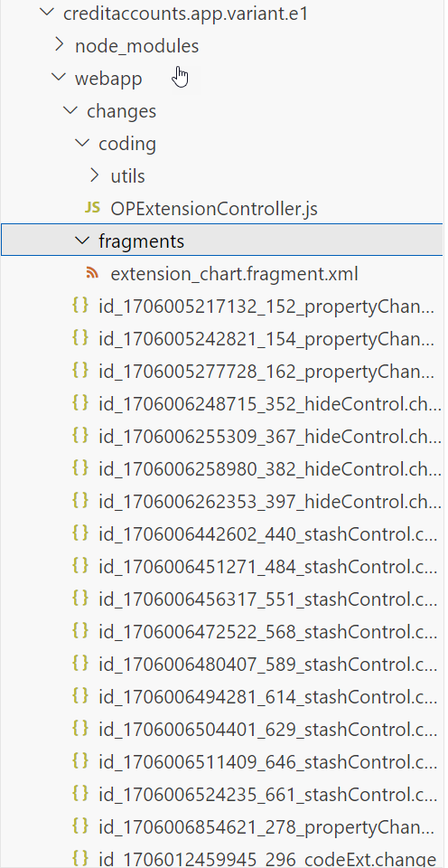Viewport: 448px width, 868px height.
Task: Collapse the fragments folder
Action: pos(83,241)
